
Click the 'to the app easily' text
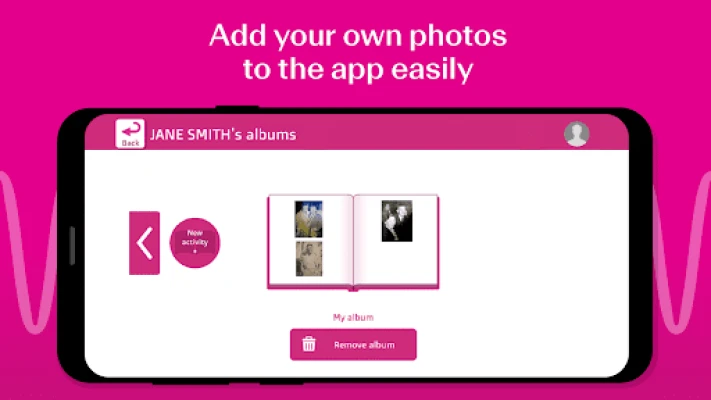pyautogui.click(x=358, y=69)
